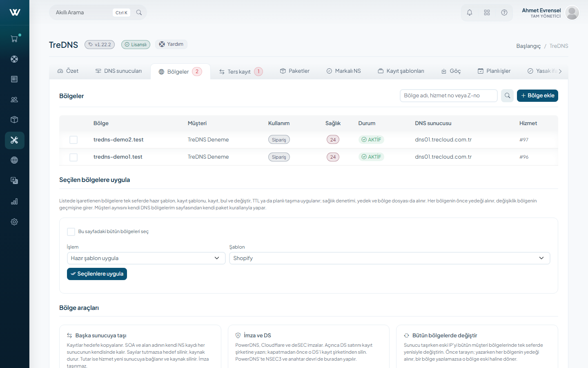
Task: Open the Şablon dropdown showing Shopify
Action: (390, 258)
